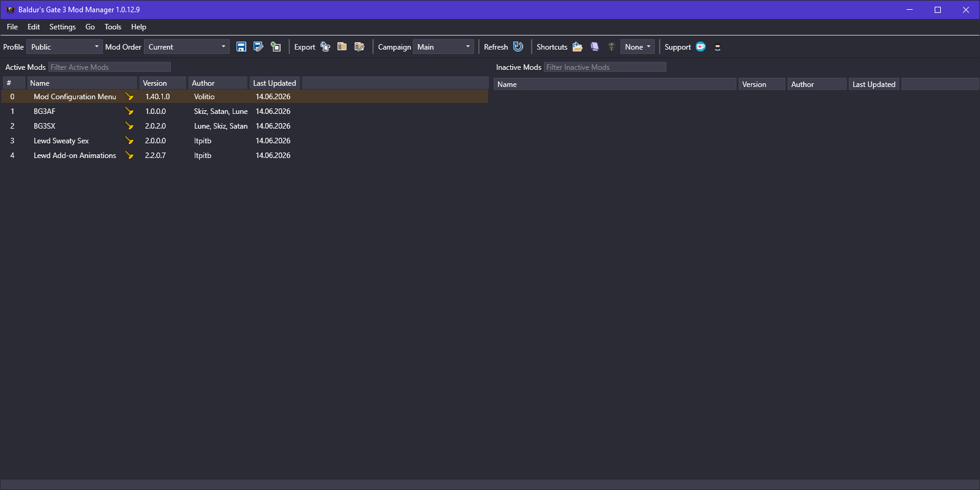
Task: Open the Edit menu
Action: coord(34,27)
